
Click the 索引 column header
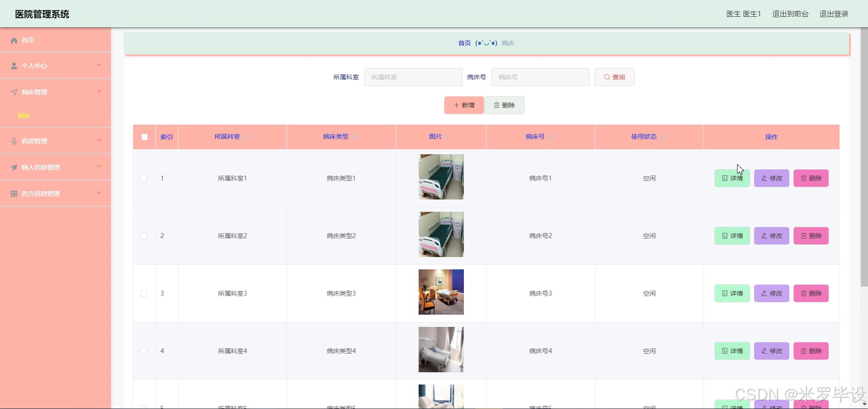point(167,137)
